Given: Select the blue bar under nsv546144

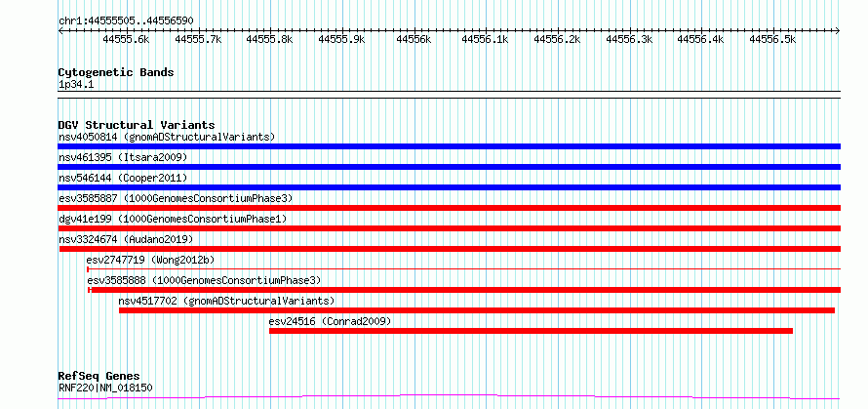Looking at the screenshot, I should coord(449,187).
